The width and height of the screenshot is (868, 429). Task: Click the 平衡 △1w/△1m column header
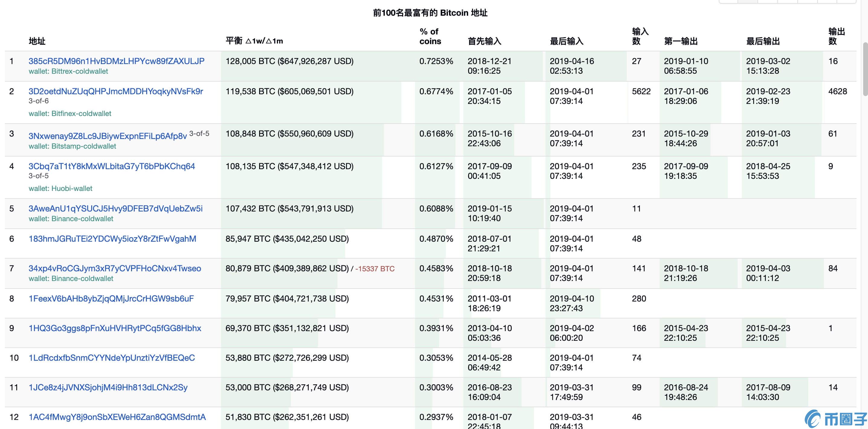(x=254, y=41)
